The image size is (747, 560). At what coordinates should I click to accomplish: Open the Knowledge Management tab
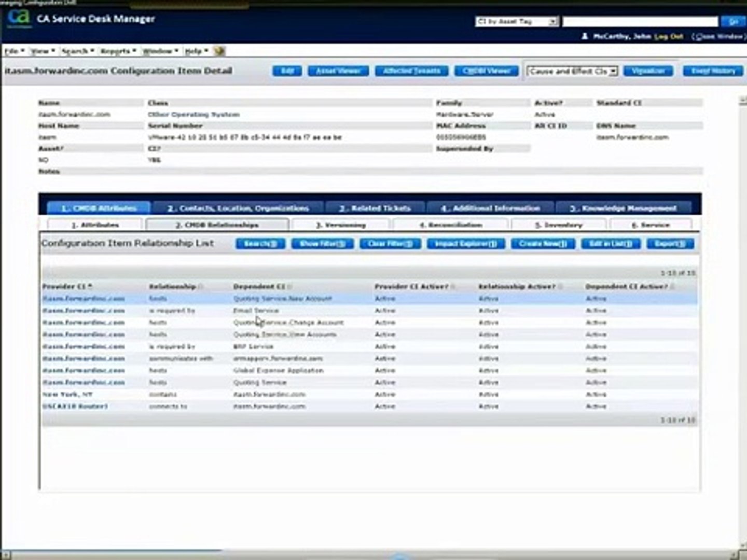(x=623, y=208)
